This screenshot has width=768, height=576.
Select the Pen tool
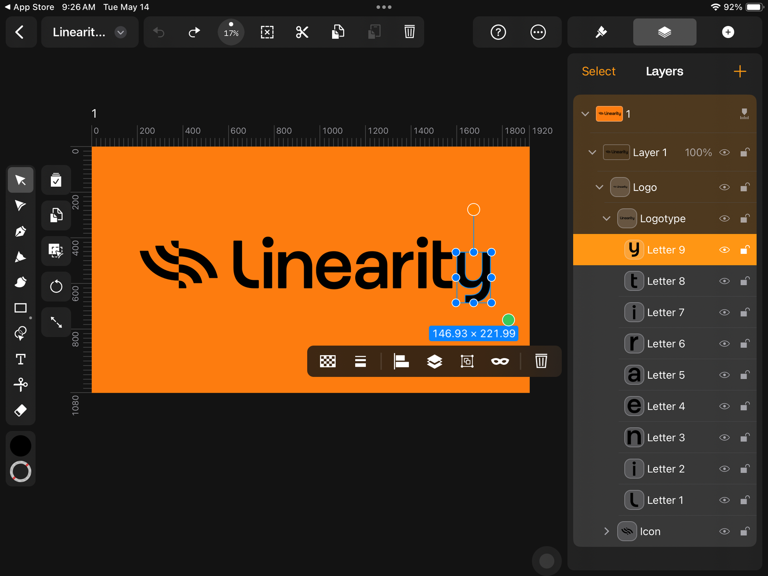click(21, 231)
